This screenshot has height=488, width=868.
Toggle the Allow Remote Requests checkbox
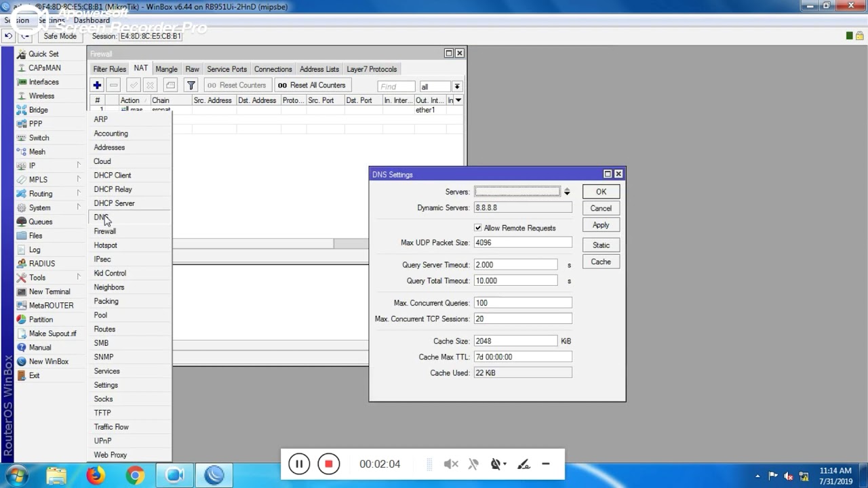478,228
